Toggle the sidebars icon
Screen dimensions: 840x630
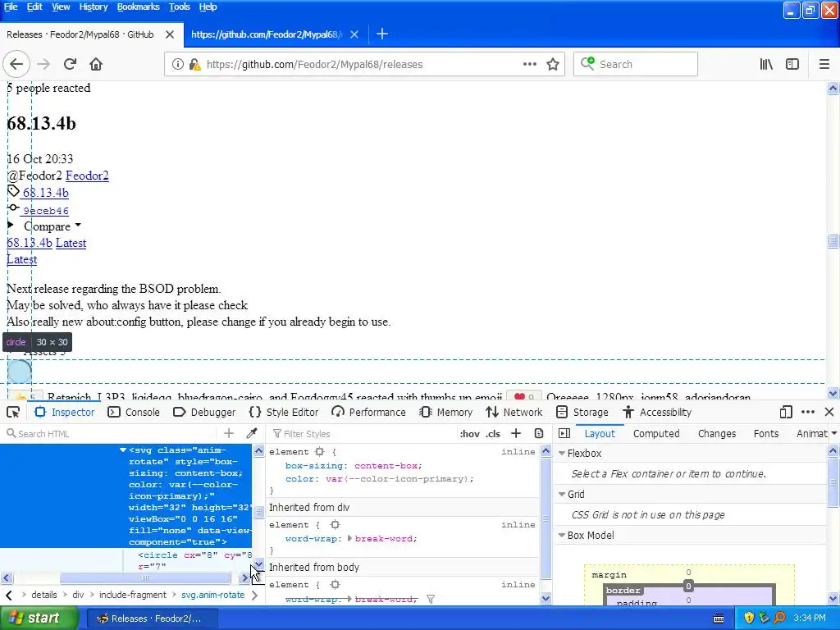(x=792, y=64)
